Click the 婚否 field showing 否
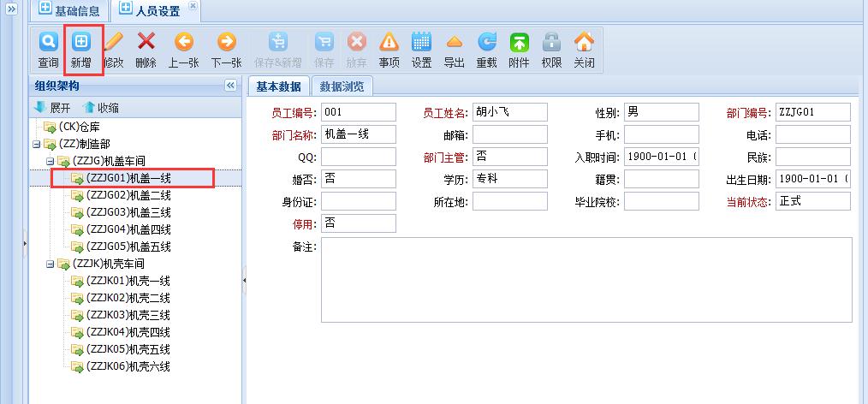 (x=359, y=179)
